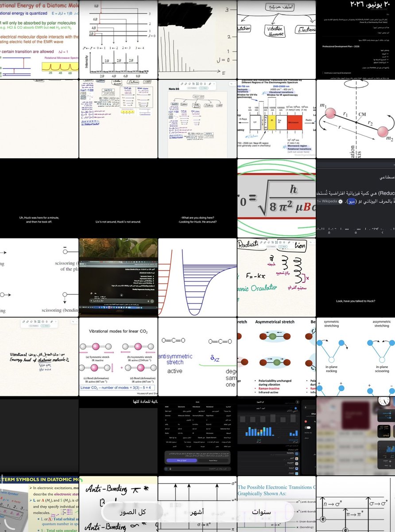395x532 pixels.
Task: Open the scissoring bending diagram photo
Action: 39,278
